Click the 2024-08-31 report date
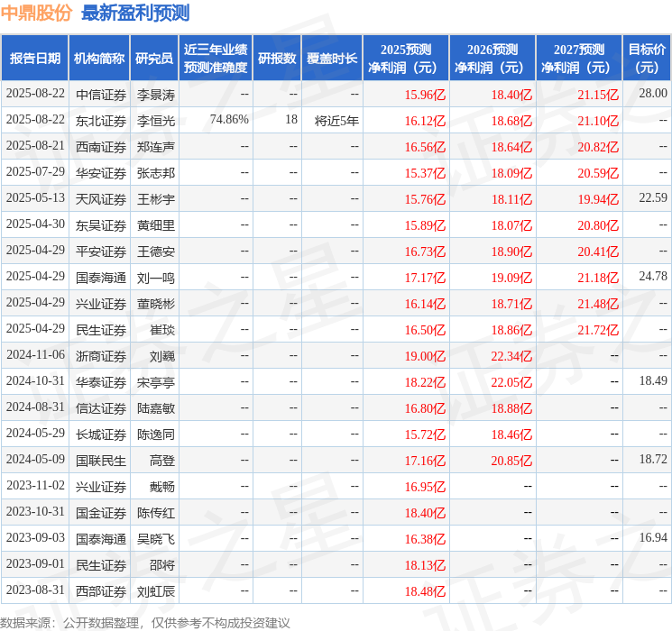672x631 pixels. (x=35, y=407)
